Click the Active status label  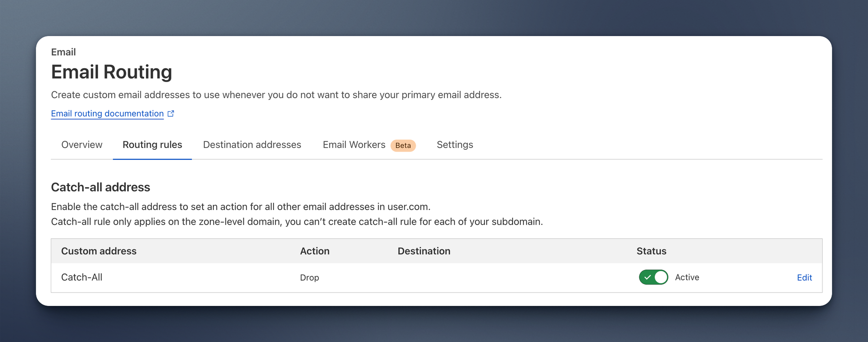[687, 277]
